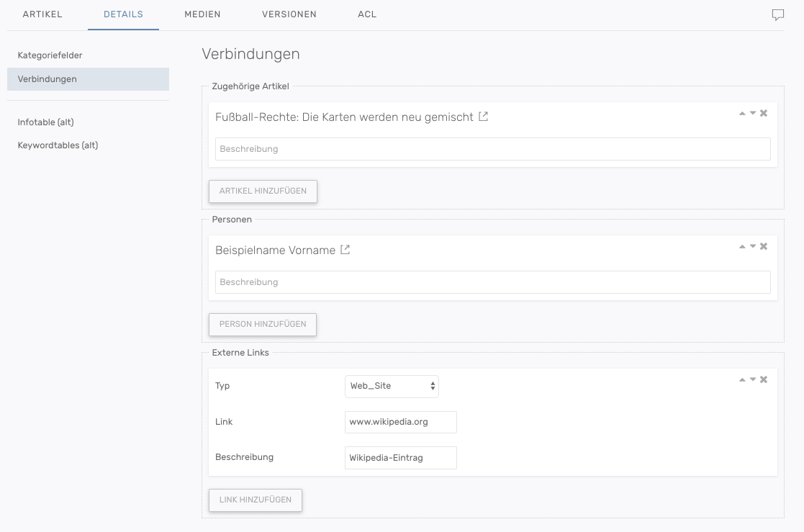804x532 pixels.
Task: Switch to the Versionen tab
Action: click(x=289, y=14)
